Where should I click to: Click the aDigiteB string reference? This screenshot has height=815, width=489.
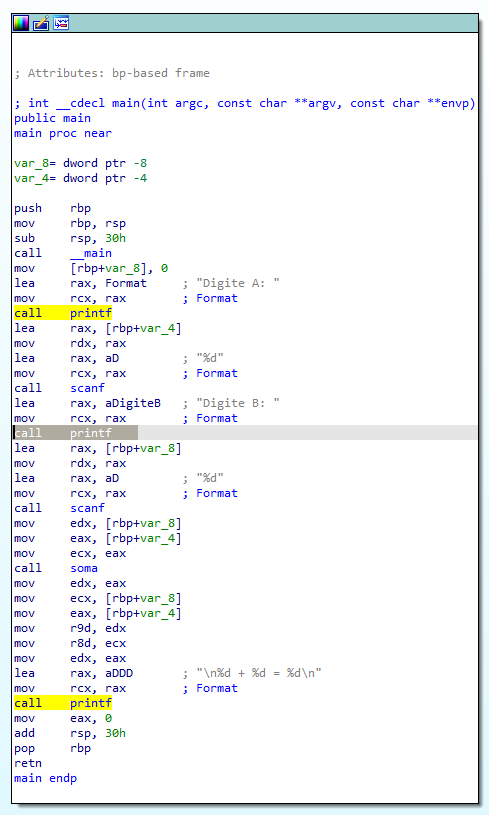click(133, 403)
